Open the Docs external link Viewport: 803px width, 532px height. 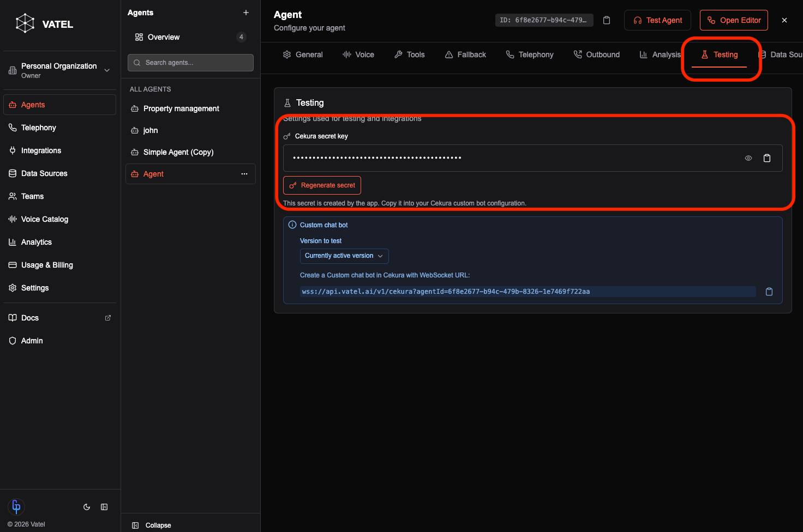point(60,318)
